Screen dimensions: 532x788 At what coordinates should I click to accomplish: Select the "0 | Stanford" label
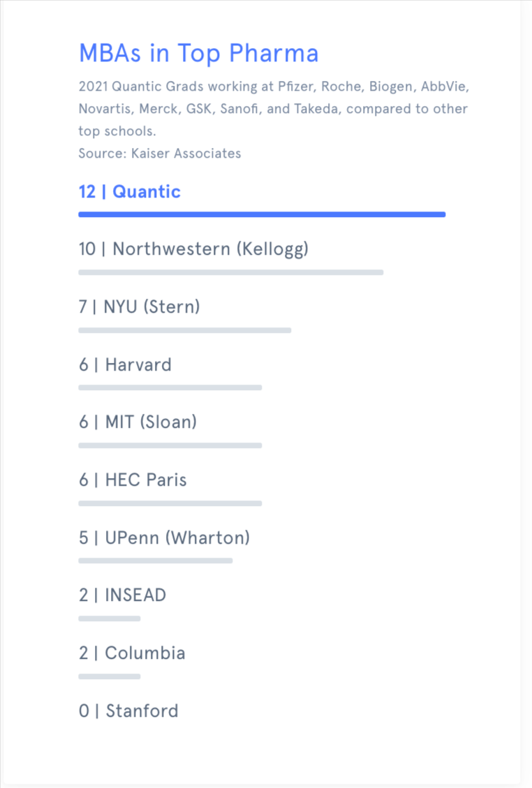point(128,711)
